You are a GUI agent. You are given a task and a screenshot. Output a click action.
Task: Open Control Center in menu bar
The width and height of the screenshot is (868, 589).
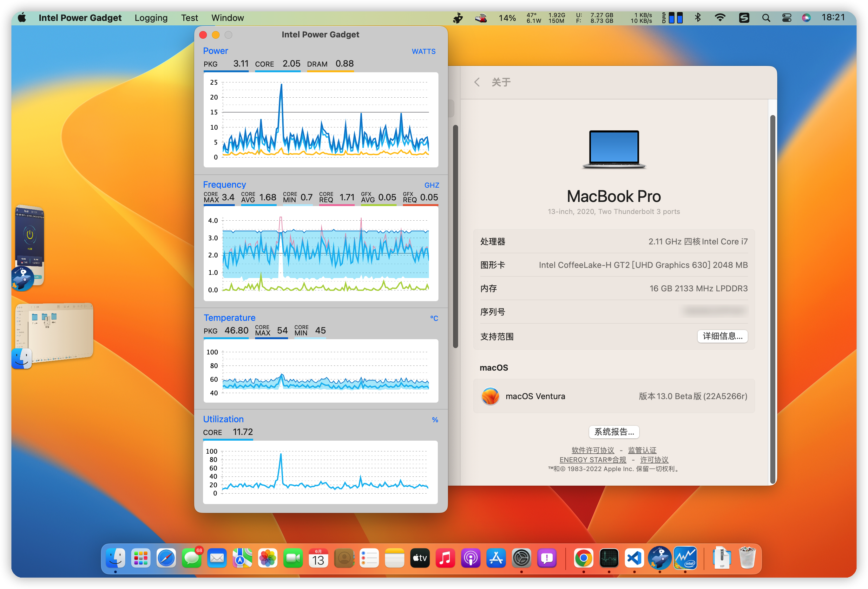click(x=786, y=17)
